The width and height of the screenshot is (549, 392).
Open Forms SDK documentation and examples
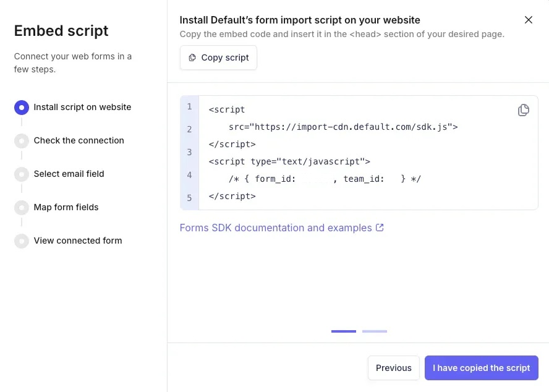(x=276, y=228)
